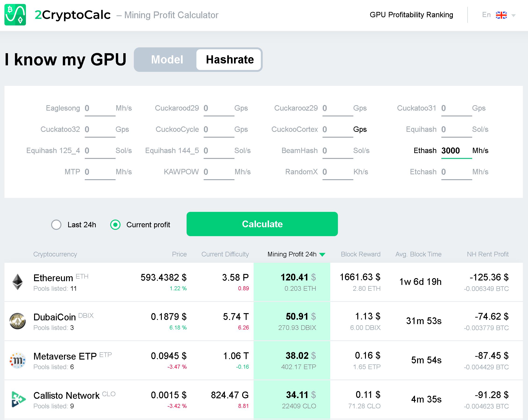
Task: Click the Mining Profit 24h sort arrow
Action: pos(322,255)
